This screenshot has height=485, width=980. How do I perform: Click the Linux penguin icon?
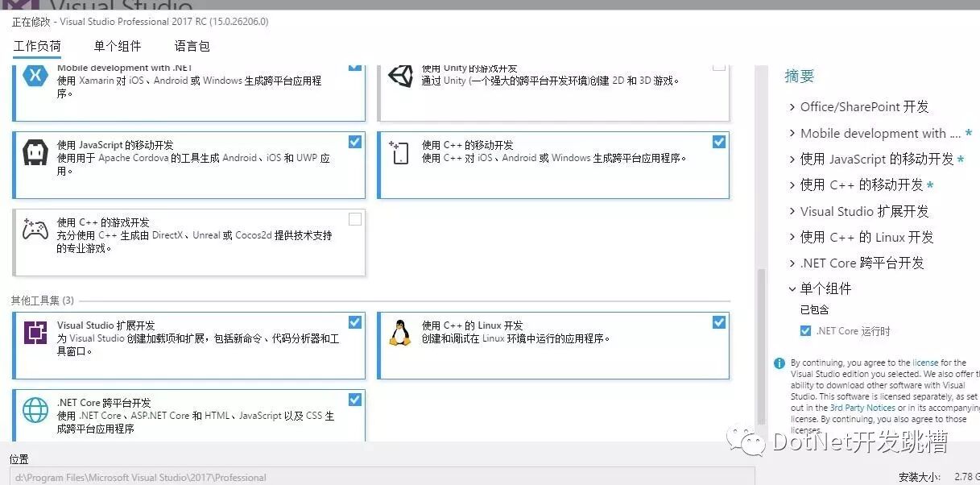coord(399,332)
